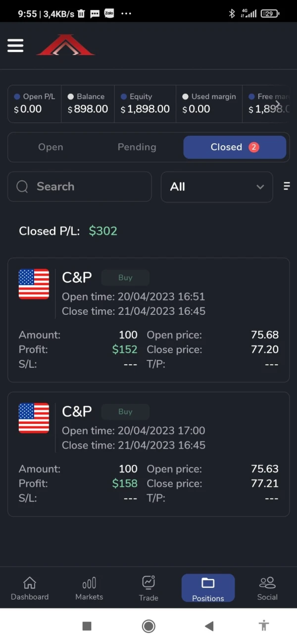
Task: Open the C&P trade with $158 profit
Action: click(148, 454)
